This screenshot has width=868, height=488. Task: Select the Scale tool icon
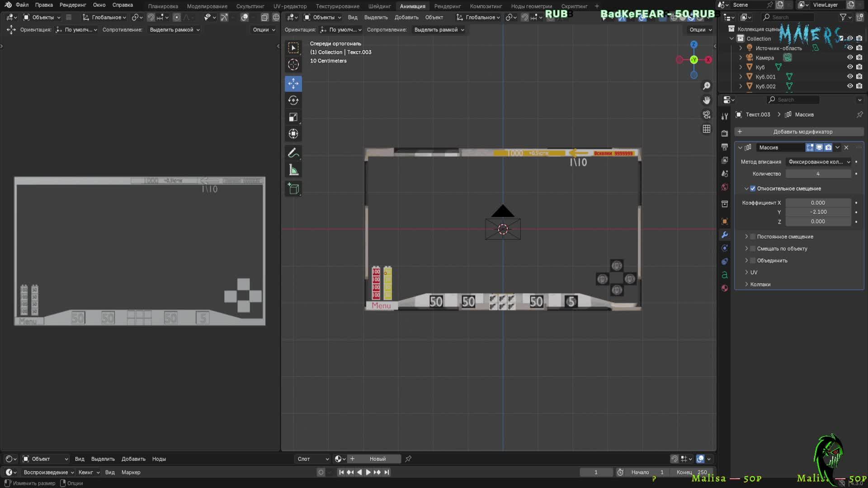click(x=293, y=117)
